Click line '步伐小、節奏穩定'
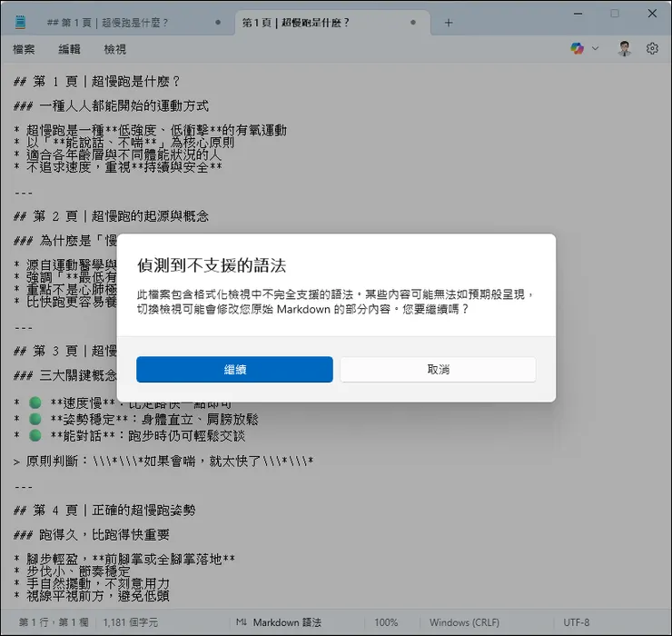The height and width of the screenshot is (636, 672). [72, 571]
